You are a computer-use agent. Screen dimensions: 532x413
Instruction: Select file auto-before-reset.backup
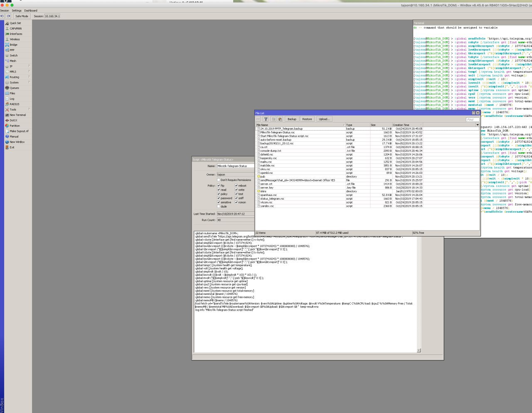point(367,140)
